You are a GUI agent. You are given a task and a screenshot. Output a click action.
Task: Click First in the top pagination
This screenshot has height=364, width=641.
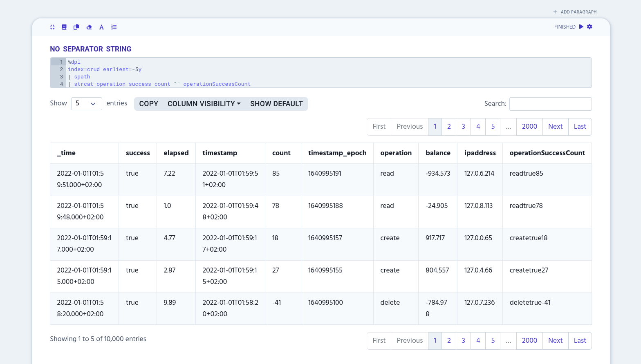[379, 127]
